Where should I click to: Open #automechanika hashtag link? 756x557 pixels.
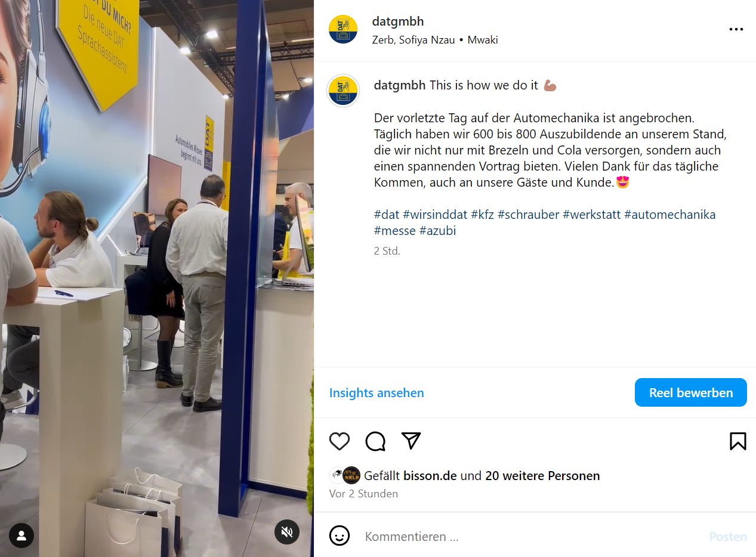click(669, 214)
